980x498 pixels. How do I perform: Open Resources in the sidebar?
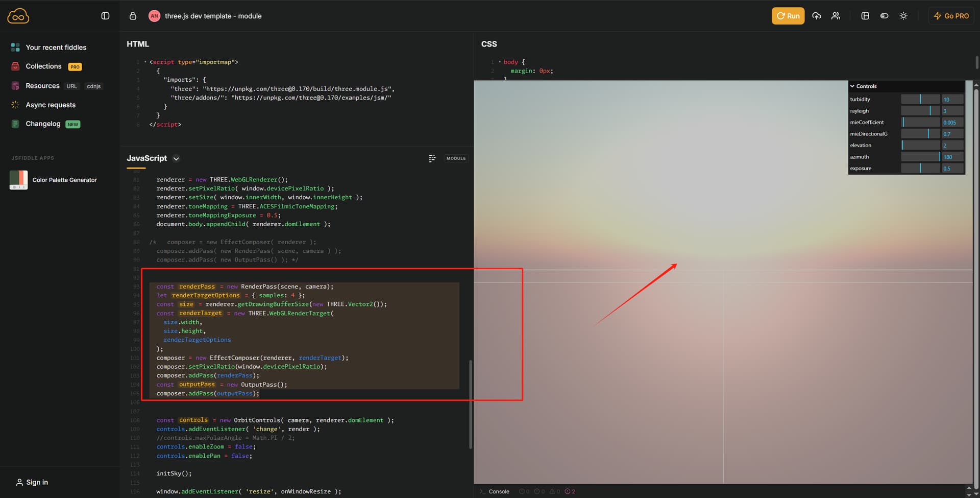[x=42, y=86]
